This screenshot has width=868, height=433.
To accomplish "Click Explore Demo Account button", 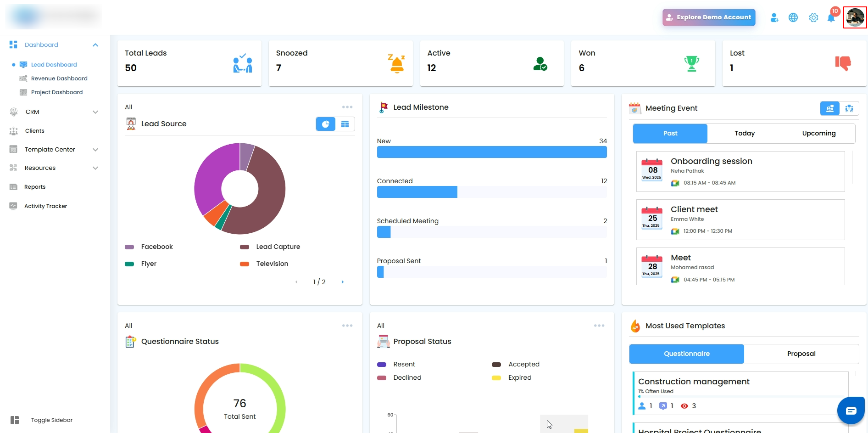I will [x=709, y=17].
